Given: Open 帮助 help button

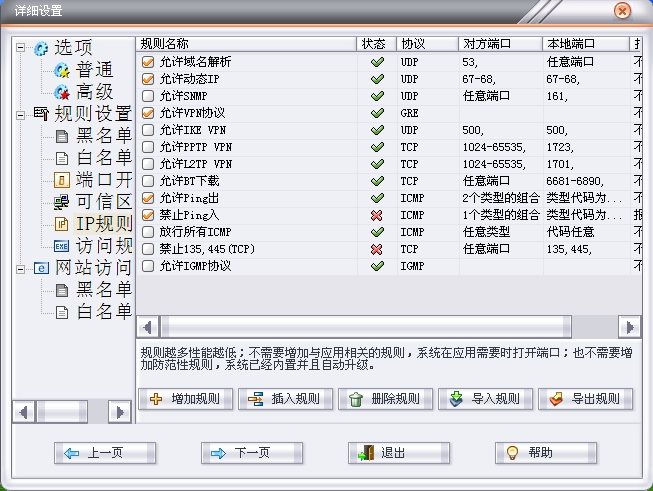Looking at the screenshot, I should click(x=546, y=453).
